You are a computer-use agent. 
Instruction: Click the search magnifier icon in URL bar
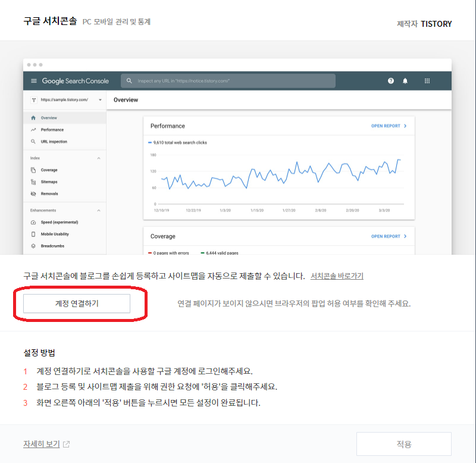[x=129, y=81]
